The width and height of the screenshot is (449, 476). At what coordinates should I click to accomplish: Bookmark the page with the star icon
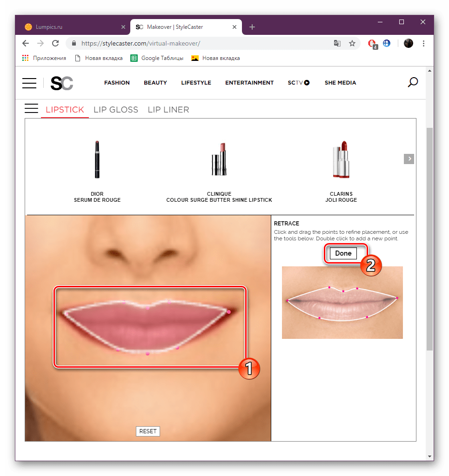click(x=352, y=43)
